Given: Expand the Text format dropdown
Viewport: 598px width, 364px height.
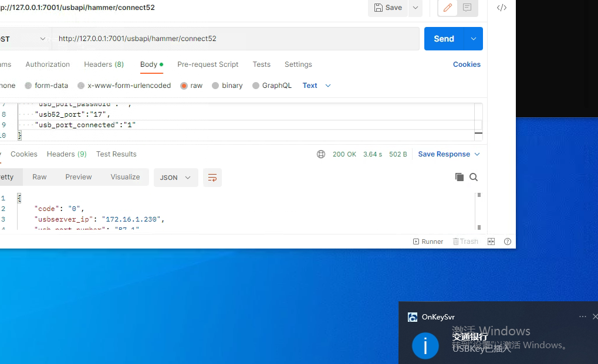Looking at the screenshot, I should pos(317,86).
